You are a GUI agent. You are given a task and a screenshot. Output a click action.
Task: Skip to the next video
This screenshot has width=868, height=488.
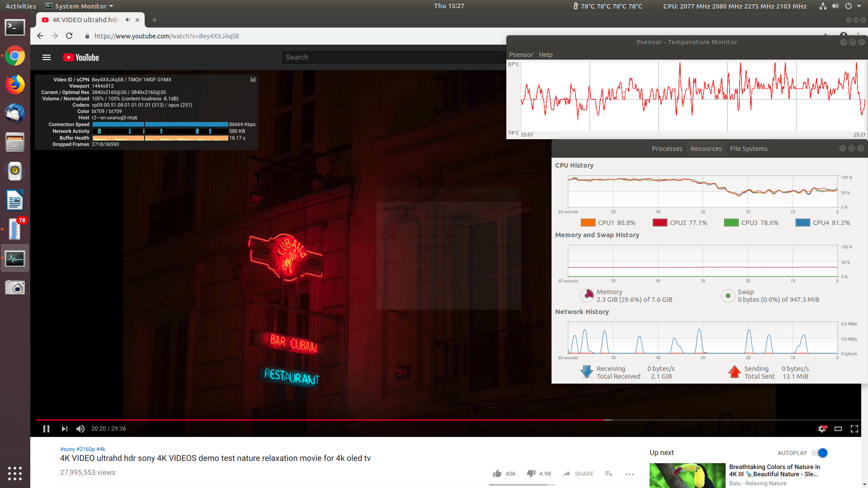(64, 429)
